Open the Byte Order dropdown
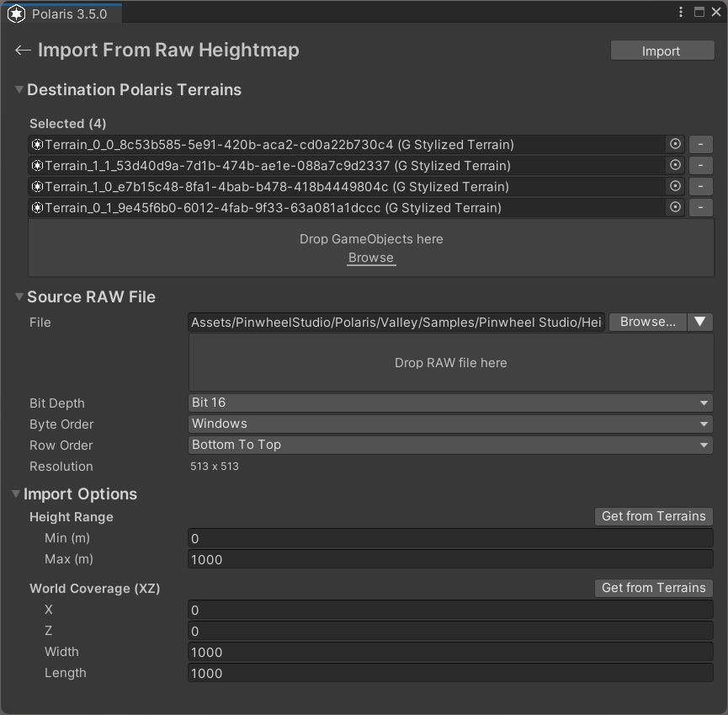The image size is (728, 715). pyautogui.click(x=450, y=424)
